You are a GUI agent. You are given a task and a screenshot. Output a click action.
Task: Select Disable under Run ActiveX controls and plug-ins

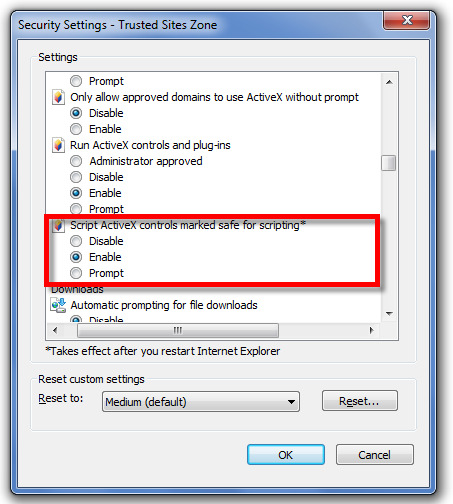coord(76,177)
